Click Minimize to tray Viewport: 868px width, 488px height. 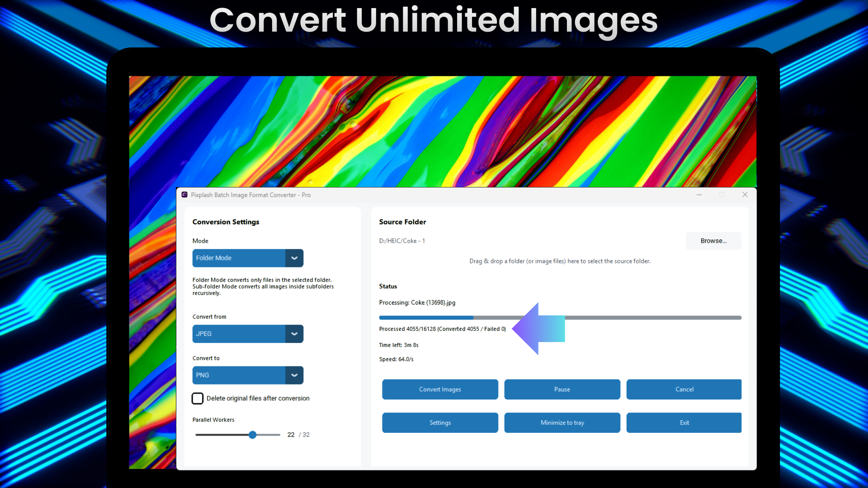pos(562,423)
